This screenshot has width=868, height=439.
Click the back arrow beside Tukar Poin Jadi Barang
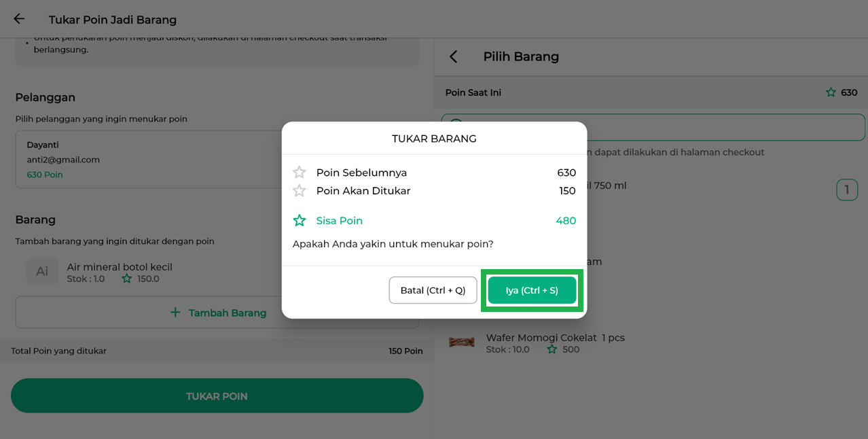[x=19, y=19]
